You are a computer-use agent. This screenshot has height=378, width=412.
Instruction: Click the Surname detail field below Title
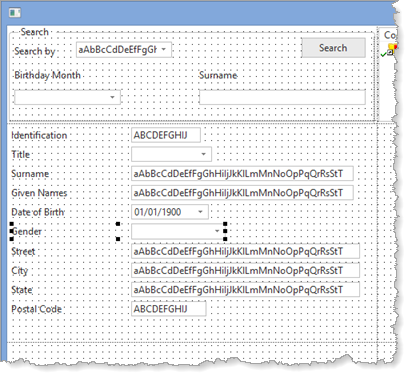[242, 174]
